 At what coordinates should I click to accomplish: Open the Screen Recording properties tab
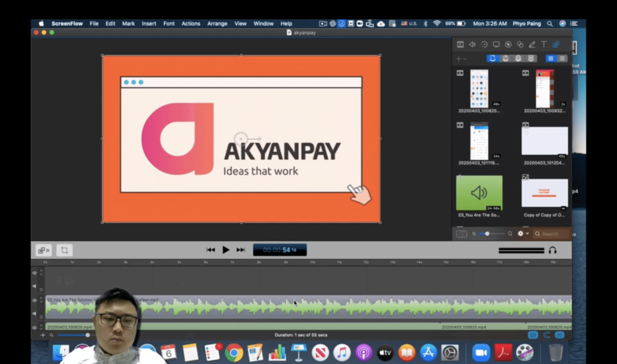[496, 45]
